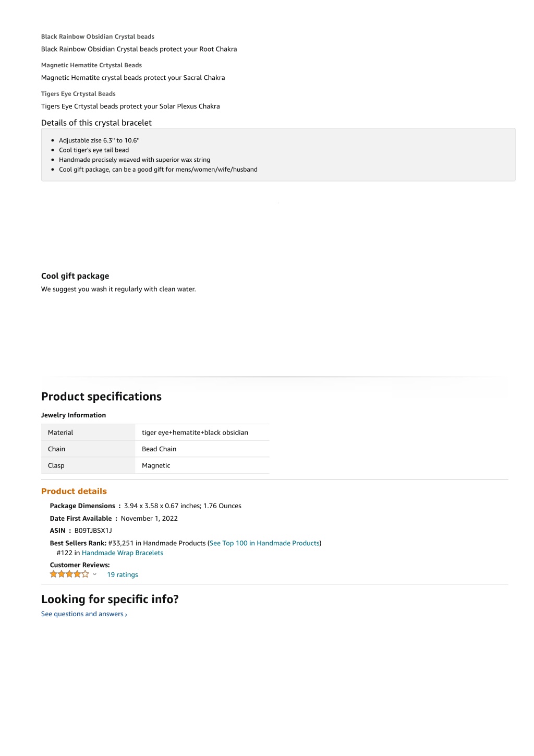Click Tigers Eye Crtystal Beads heading

[x=78, y=94]
